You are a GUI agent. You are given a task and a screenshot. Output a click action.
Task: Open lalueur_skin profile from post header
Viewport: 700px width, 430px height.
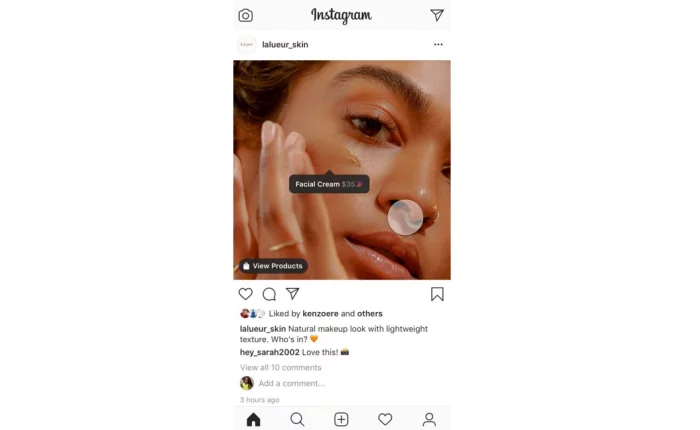pyautogui.click(x=285, y=44)
